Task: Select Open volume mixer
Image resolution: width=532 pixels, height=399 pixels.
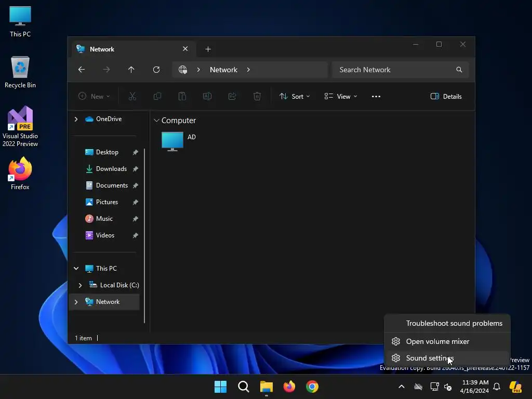Action: [x=447, y=341]
